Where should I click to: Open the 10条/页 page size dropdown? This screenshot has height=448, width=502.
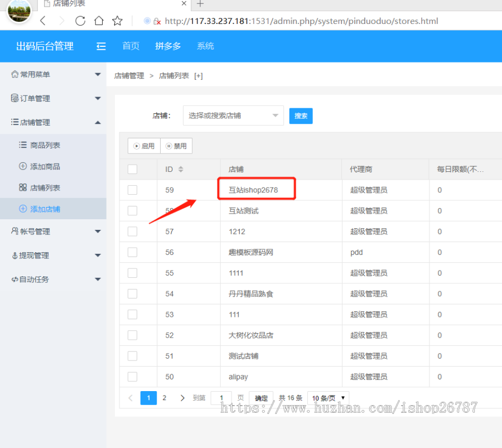pos(328,397)
